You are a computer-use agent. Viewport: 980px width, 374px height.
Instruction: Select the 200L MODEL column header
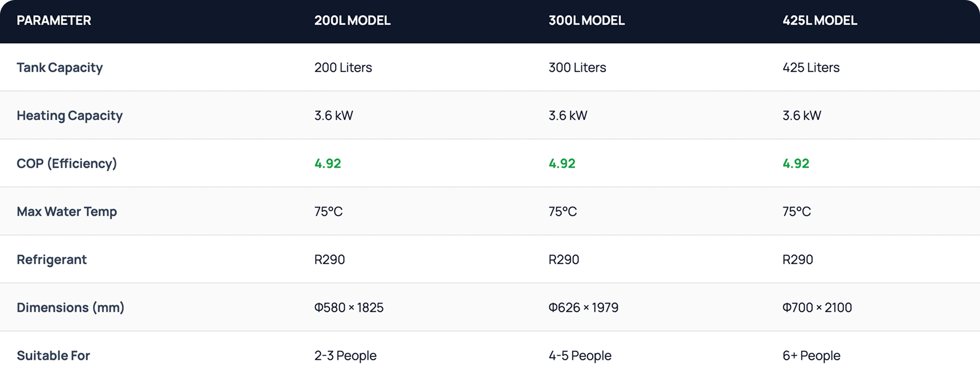tap(352, 21)
